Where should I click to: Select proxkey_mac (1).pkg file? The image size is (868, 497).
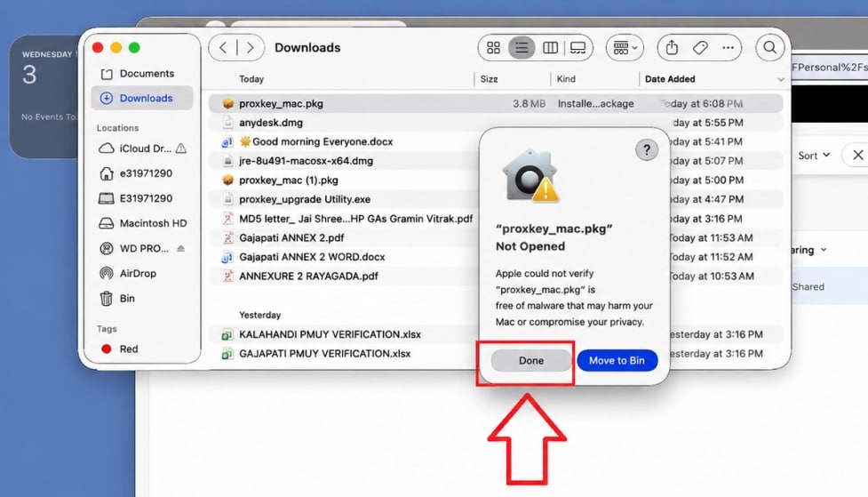coord(289,180)
